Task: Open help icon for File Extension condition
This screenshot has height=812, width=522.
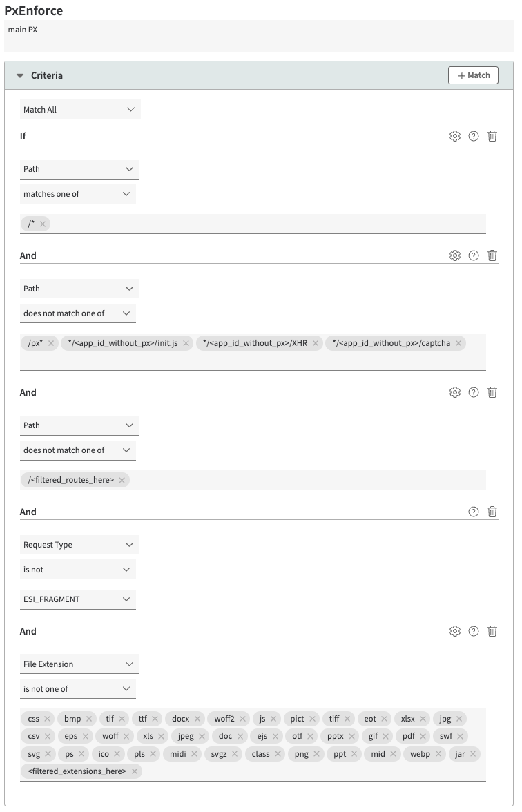Action: 474,631
